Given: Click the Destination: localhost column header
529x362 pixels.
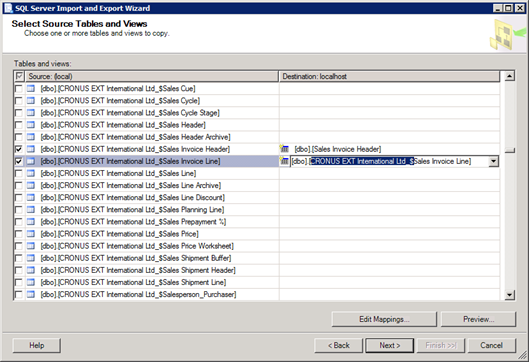Looking at the screenshot, I should (x=389, y=76).
